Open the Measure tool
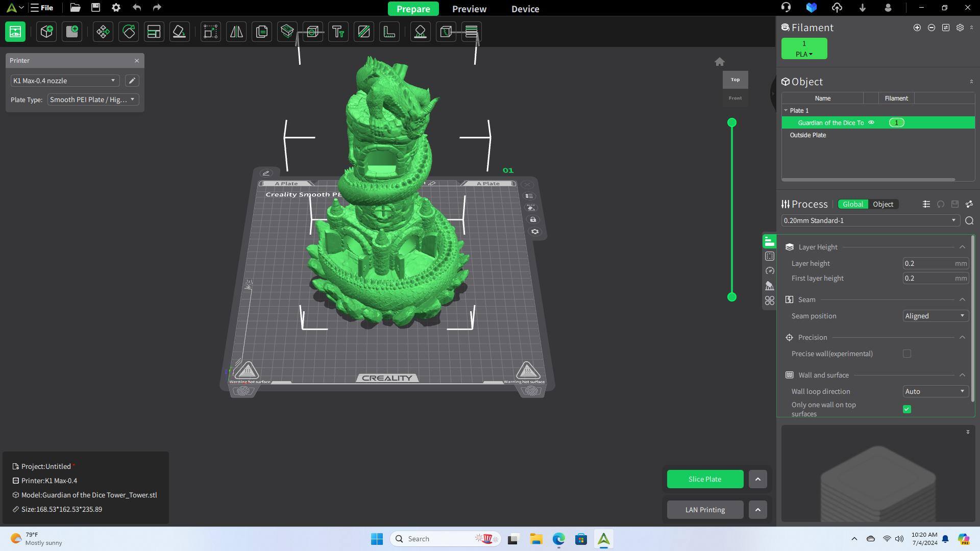Viewport: 980px width, 551px height. tap(389, 32)
